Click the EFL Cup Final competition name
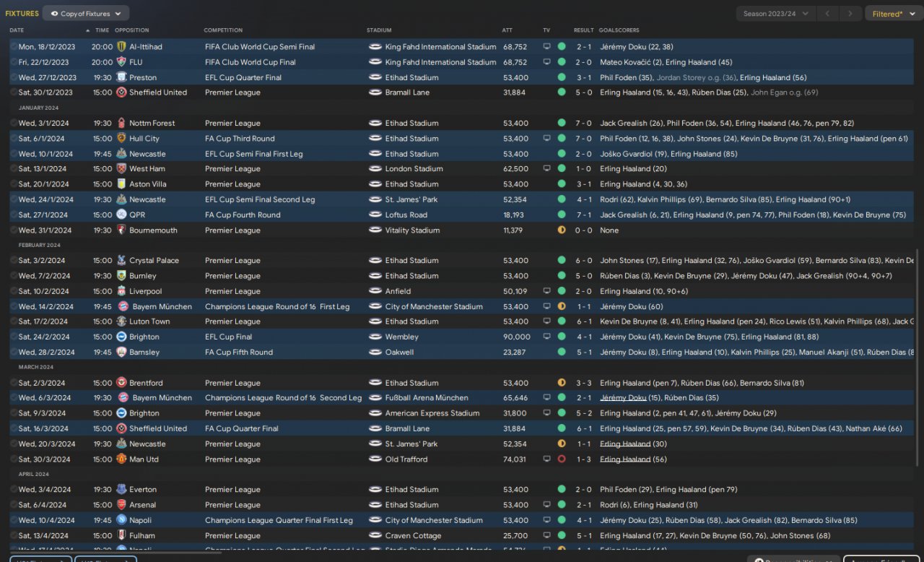Viewport: 924px width, 562px height. (x=228, y=337)
